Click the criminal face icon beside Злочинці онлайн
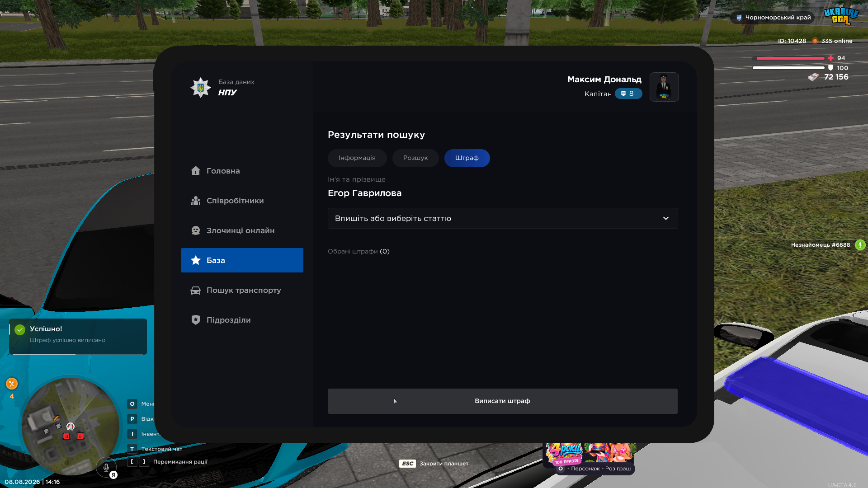 [195, 230]
